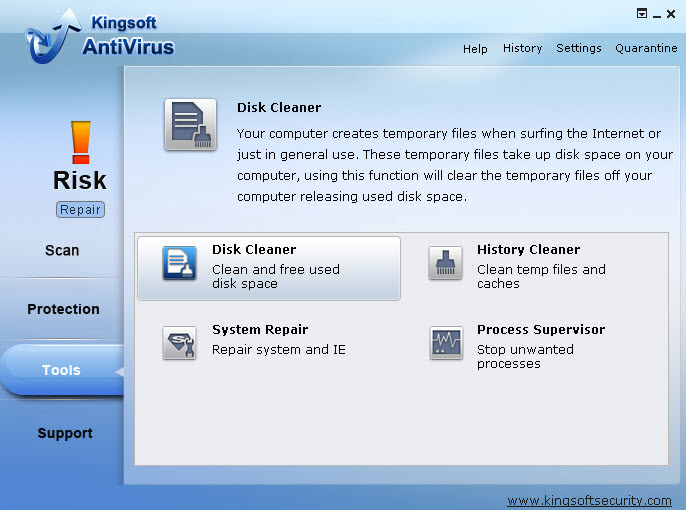
Task: Click the large Disk Cleaner header icon
Action: point(190,125)
